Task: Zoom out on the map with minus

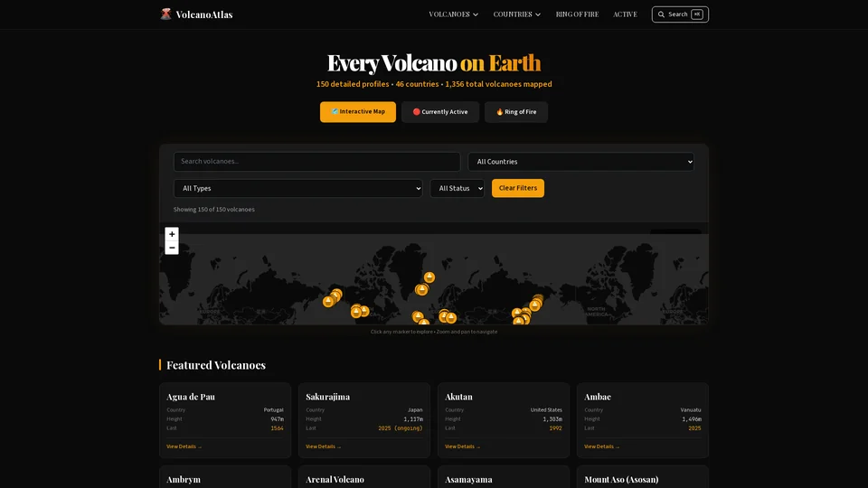Action: [x=172, y=248]
